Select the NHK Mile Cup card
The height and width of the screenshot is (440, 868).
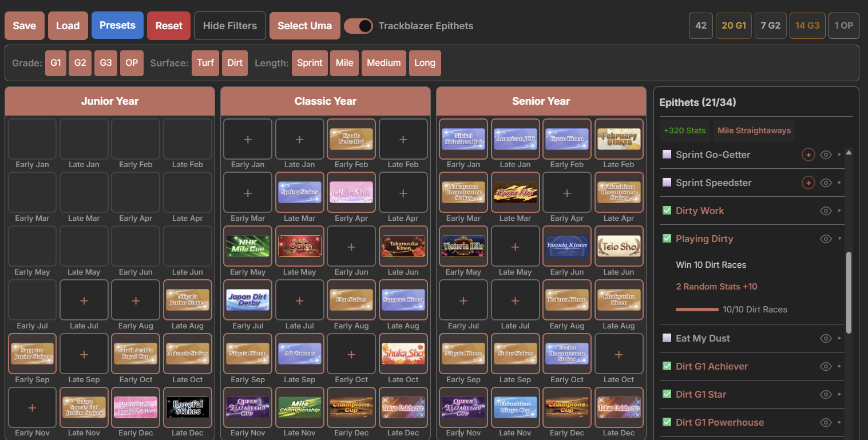point(248,246)
